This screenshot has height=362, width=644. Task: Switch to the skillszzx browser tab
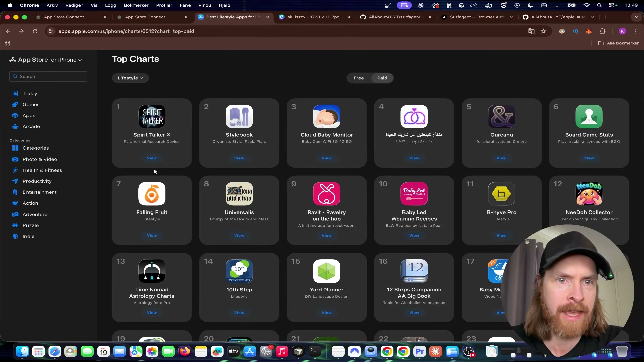[313, 17]
